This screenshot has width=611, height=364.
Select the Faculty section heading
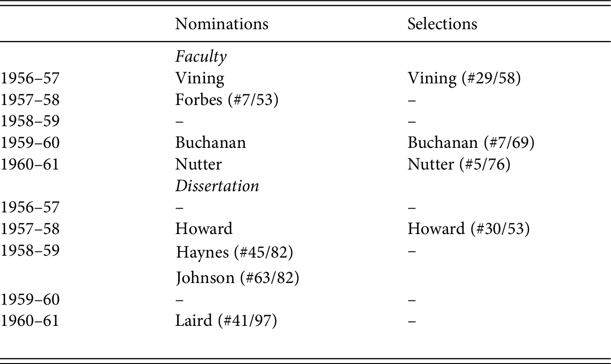pyautogui.click(x=201, y=57)
